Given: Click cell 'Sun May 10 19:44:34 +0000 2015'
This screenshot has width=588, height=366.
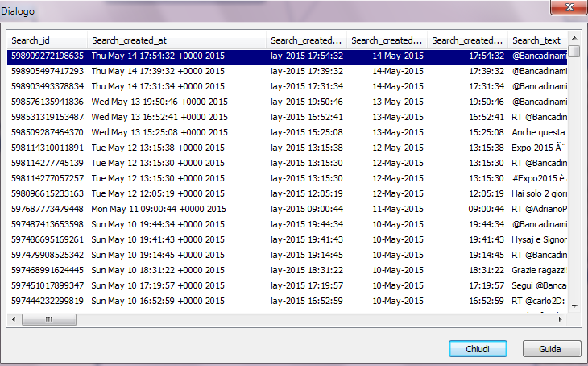Looking at the screenshot, I should click(158, 224).
